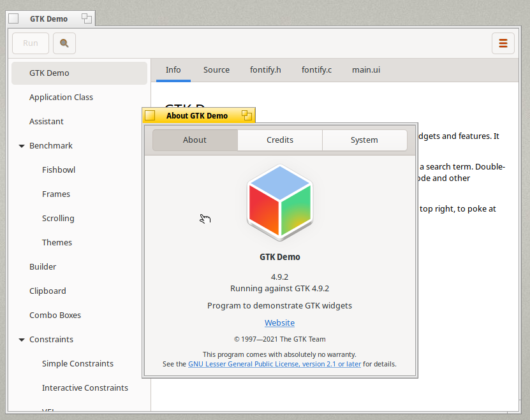Select Simple Constraints demo
Viewport: 530px width, 420px height.
point(80,363)
